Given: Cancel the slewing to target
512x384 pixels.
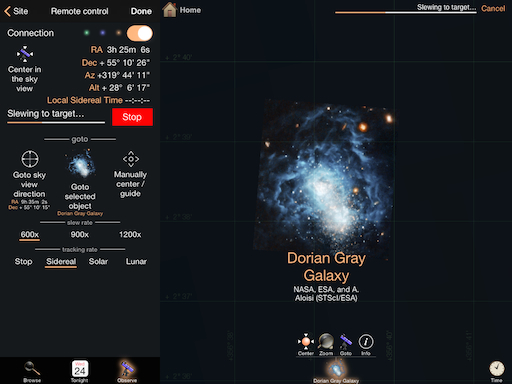Looking at the screenshot, I should click(493, 9).
